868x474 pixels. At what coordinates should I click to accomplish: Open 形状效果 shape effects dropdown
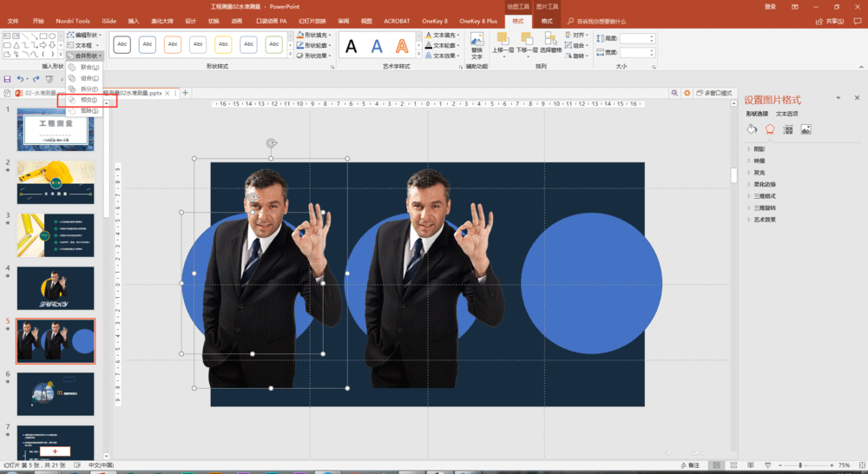314,56
